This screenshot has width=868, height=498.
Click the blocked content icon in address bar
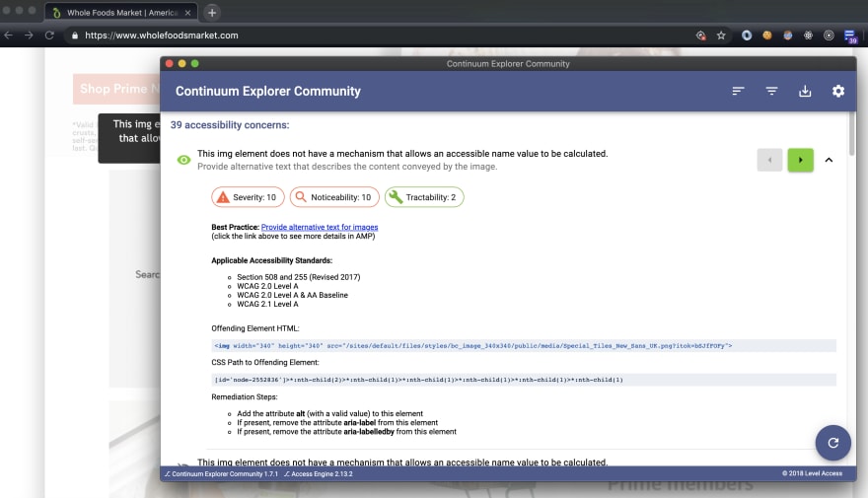701,36
